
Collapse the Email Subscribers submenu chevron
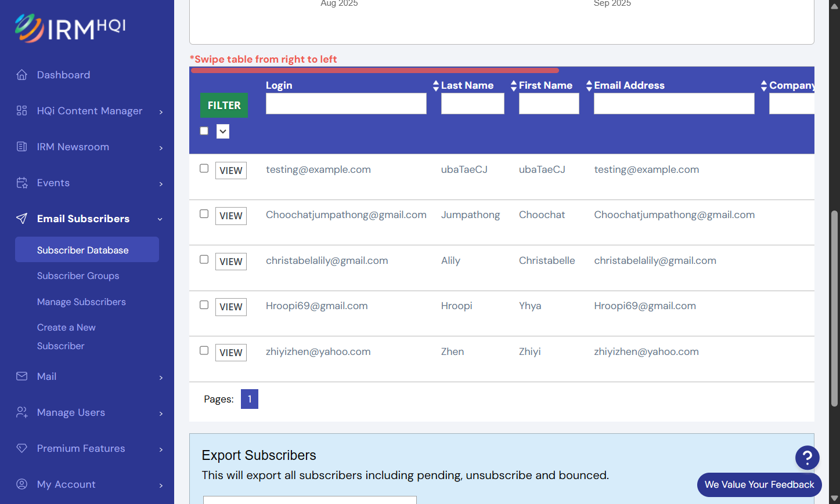160,219
